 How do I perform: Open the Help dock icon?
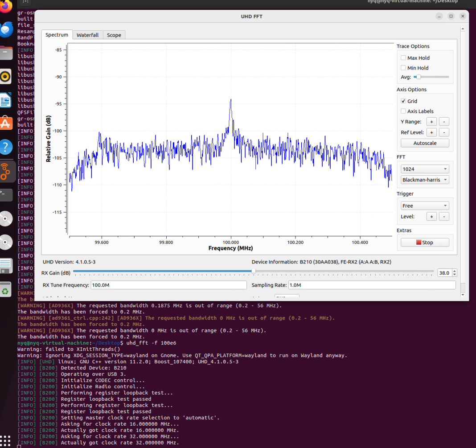click(6, 147)
